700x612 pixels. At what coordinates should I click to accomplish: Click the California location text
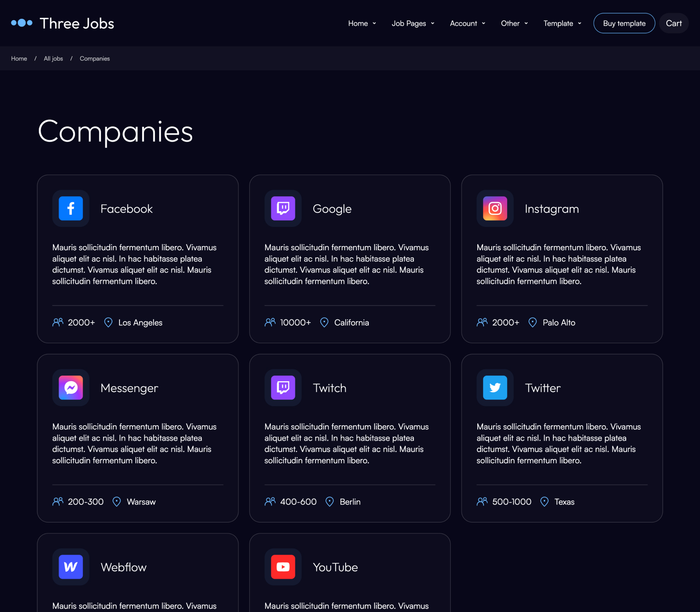coord(352,323)
